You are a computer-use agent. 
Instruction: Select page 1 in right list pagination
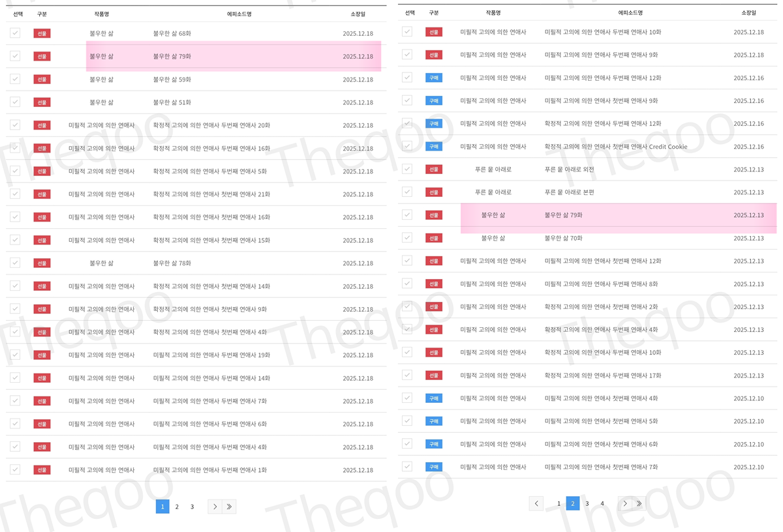click(x=559, y=503)
